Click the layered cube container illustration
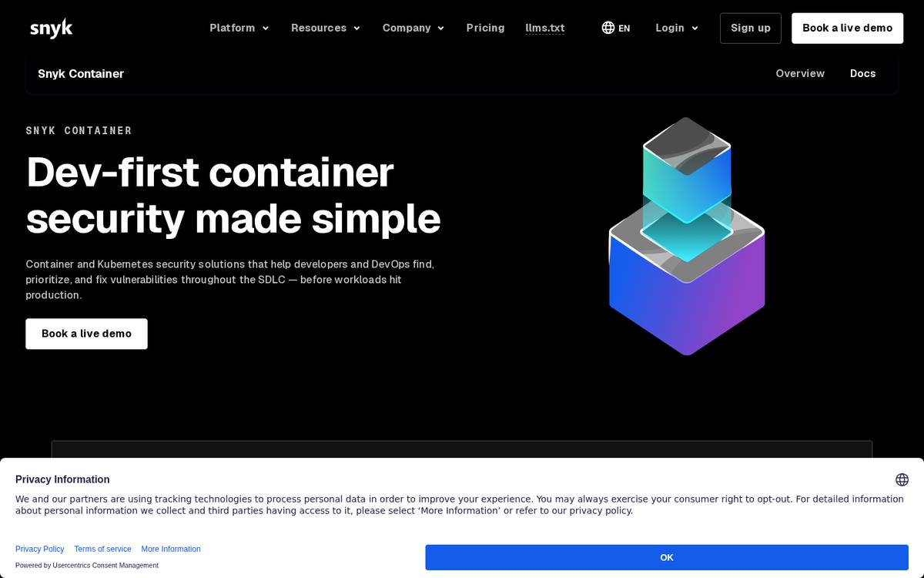 687,236
